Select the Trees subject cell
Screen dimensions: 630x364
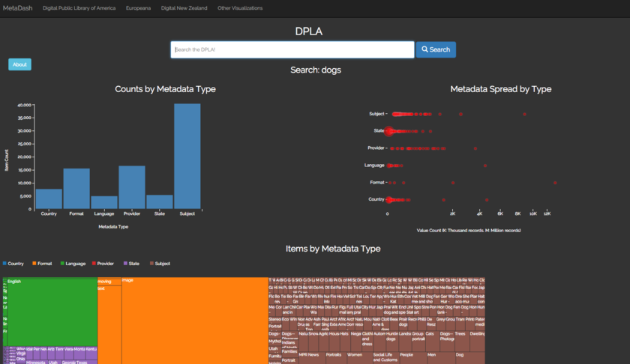coord(462,342)
